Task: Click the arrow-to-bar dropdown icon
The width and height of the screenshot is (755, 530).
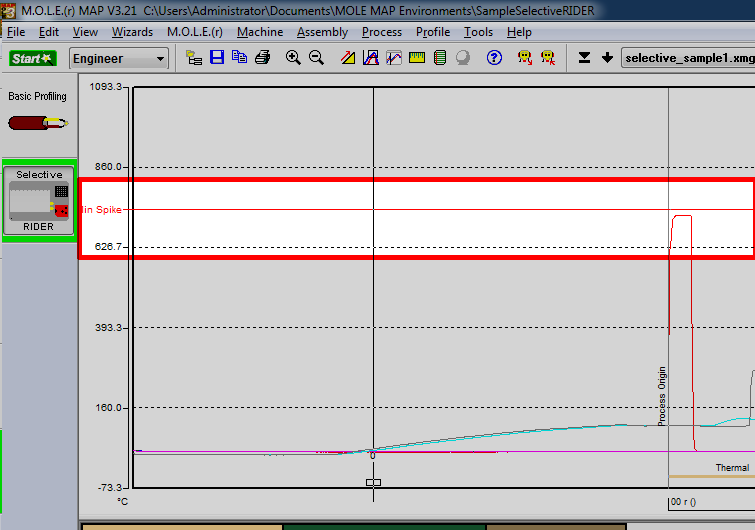Action: (x=584, y=58)
